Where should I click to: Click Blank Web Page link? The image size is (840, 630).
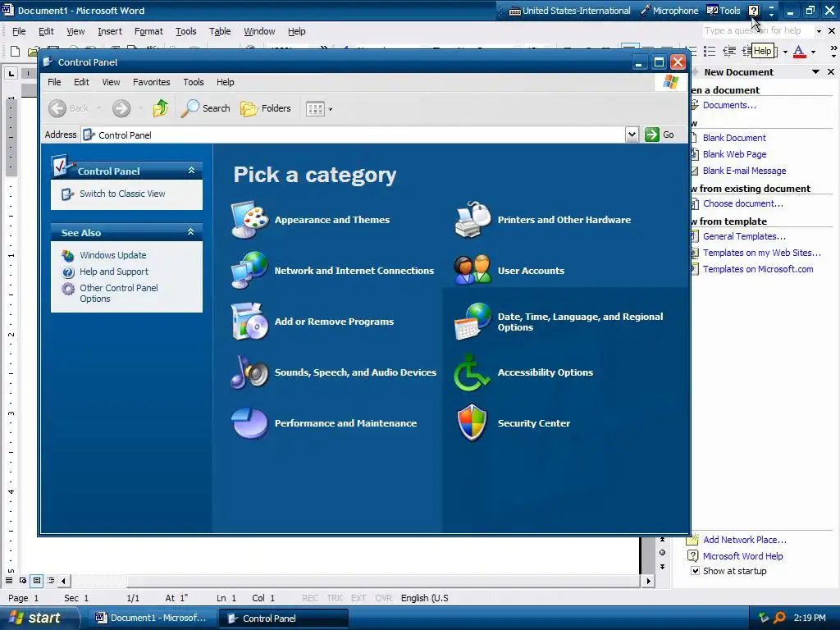[x=734, y=154]
